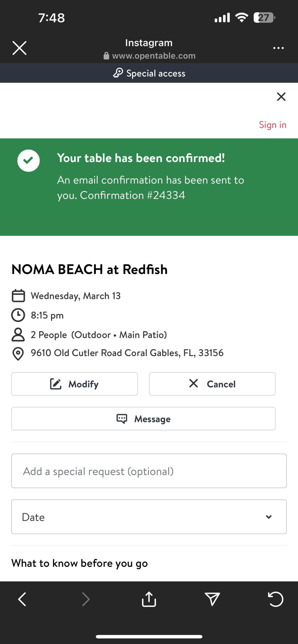Click the Modify reservation button
The width and height of the screenshot is (298, 644).
point(74,384)
